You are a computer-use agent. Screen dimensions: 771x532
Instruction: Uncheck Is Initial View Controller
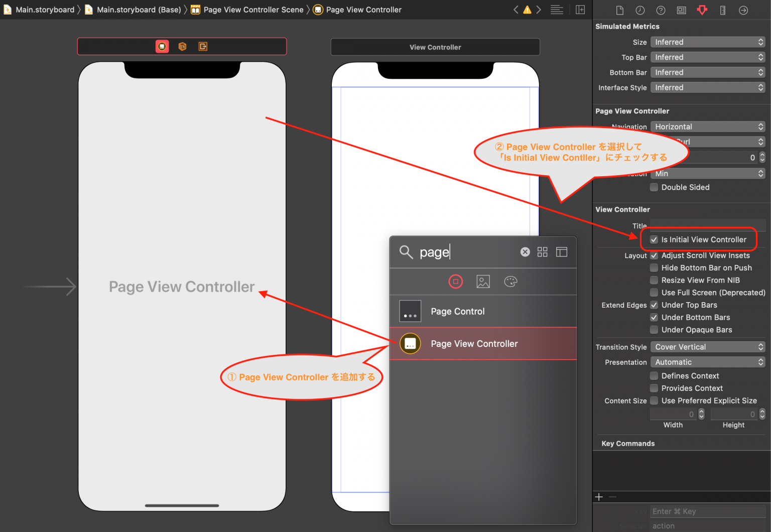654,239
